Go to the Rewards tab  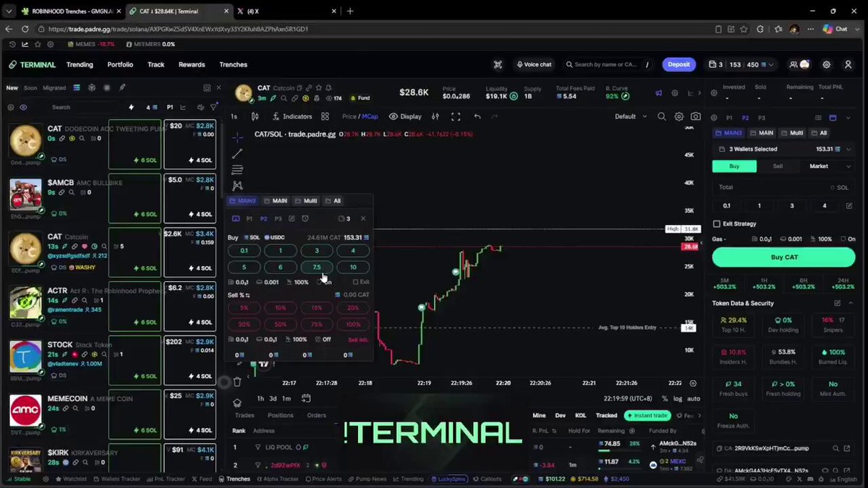point(192,64)
